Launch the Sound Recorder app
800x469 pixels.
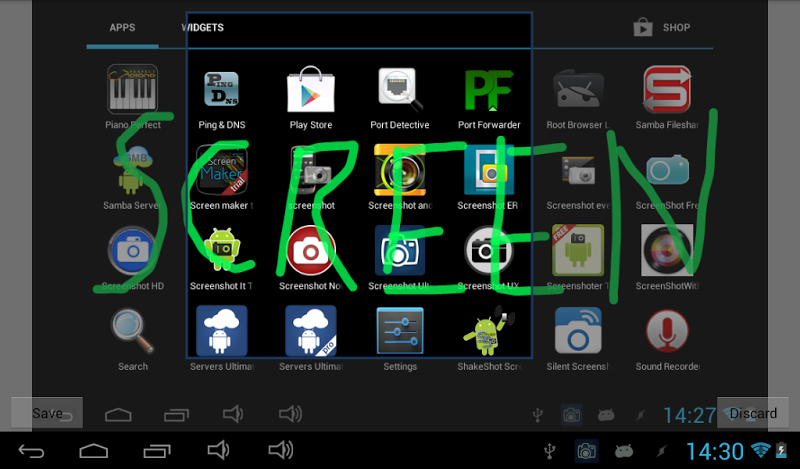coord(667,331)
